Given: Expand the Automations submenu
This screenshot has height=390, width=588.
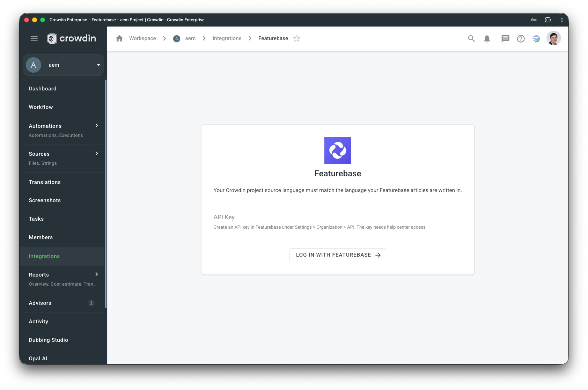Looking at the screenshot, I should pyautogui.click(x=97, y=125).
